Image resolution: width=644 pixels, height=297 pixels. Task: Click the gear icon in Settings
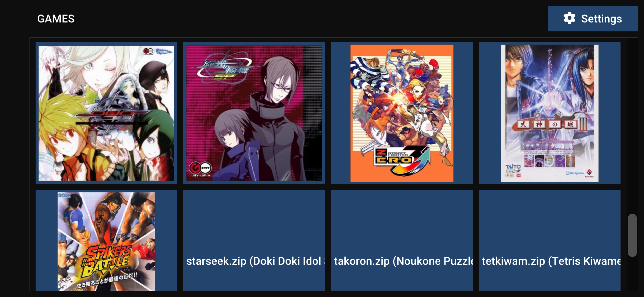pos(569,18)
